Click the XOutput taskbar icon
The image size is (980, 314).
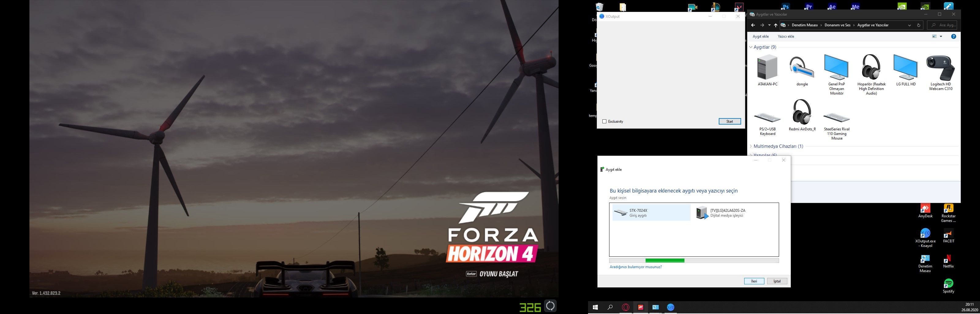click(670, 307)
